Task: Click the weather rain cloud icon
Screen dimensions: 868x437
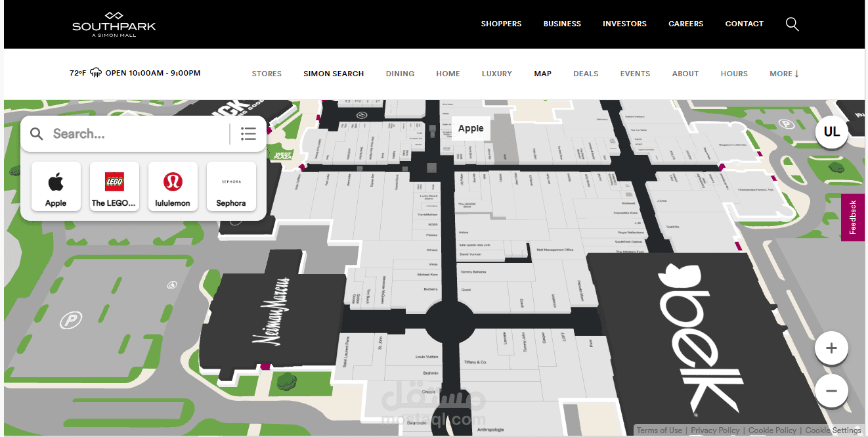Action: pos(96,73)
